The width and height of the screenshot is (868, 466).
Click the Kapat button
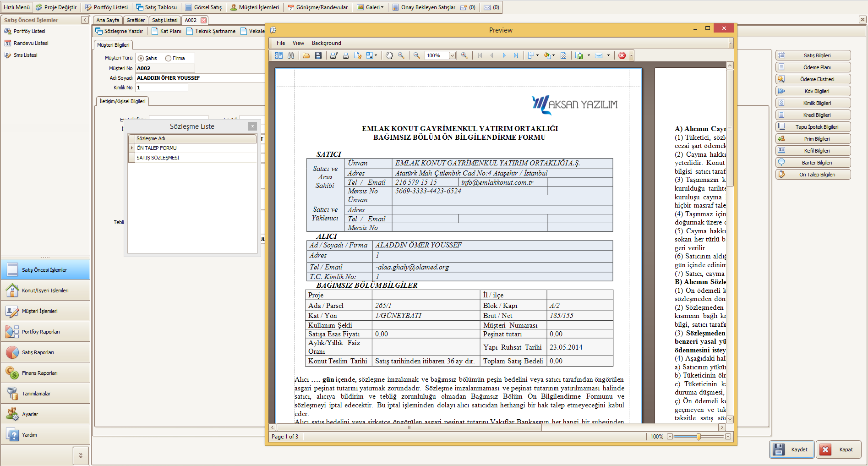pos(839,450)
